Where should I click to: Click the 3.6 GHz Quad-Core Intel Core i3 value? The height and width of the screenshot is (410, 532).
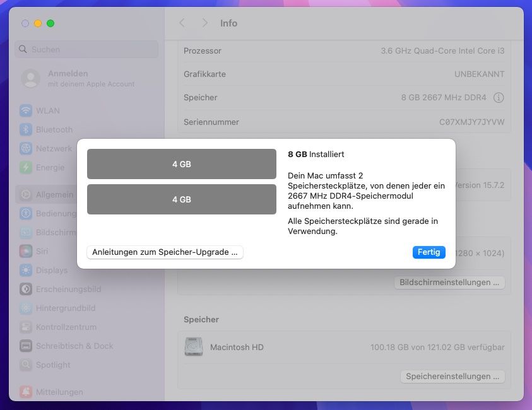[442, 51]
